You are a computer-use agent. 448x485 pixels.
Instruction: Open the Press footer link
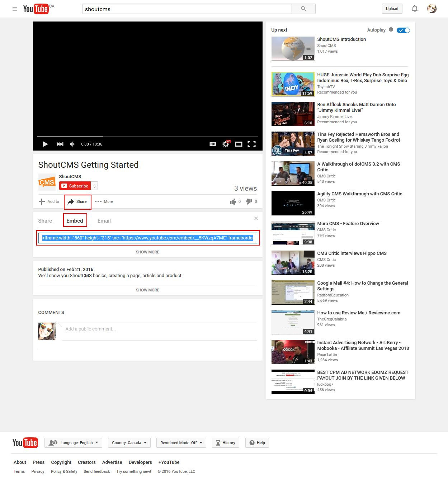39,462
